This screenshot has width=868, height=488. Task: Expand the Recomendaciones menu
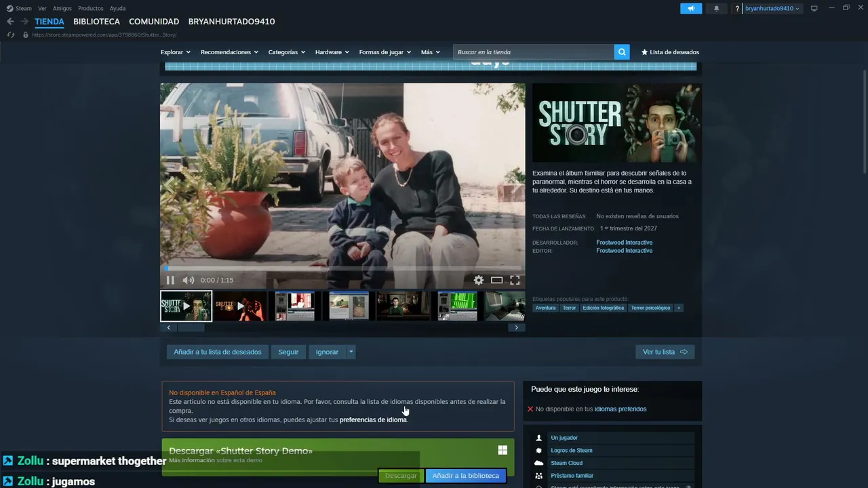coord(229,52)
